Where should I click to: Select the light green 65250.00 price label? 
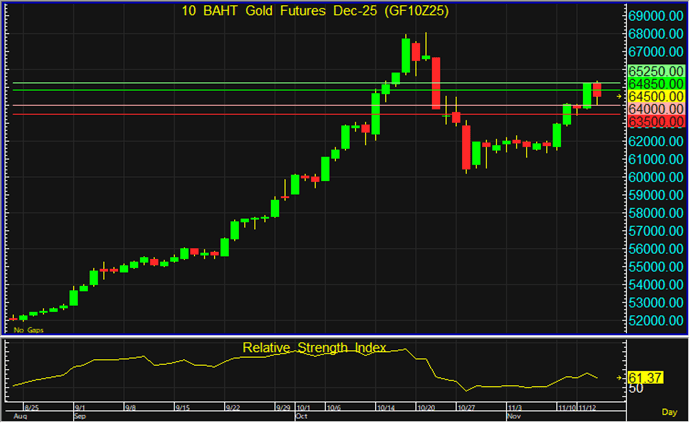point(655,72)
